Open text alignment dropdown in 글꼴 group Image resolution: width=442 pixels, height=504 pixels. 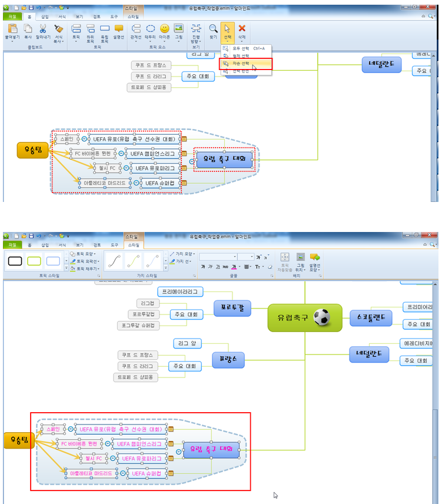pos(247,267)
